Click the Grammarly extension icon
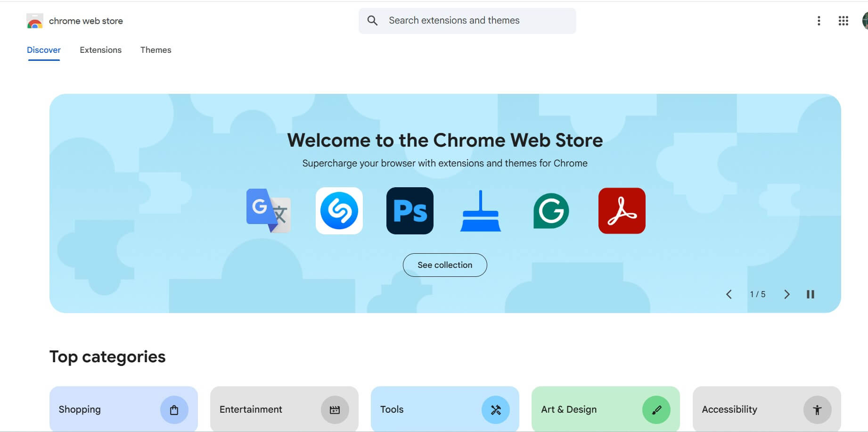 pyautogui.click(x=551, y=211)
